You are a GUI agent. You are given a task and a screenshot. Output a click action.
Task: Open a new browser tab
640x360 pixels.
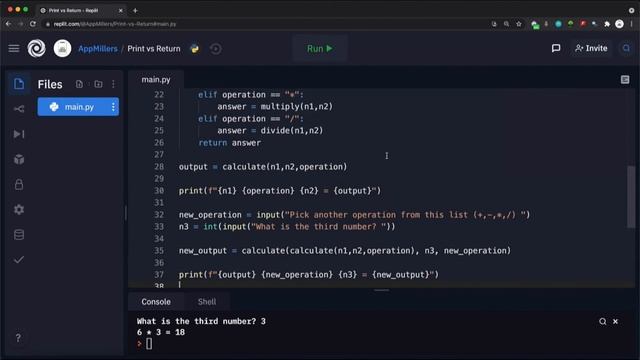pos(135,11)
